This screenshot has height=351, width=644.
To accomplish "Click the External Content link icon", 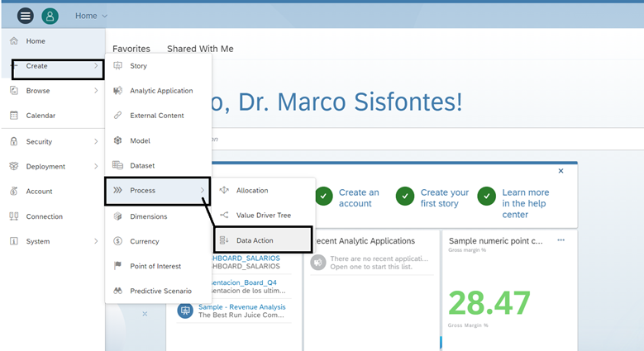I will pos(118,116).
